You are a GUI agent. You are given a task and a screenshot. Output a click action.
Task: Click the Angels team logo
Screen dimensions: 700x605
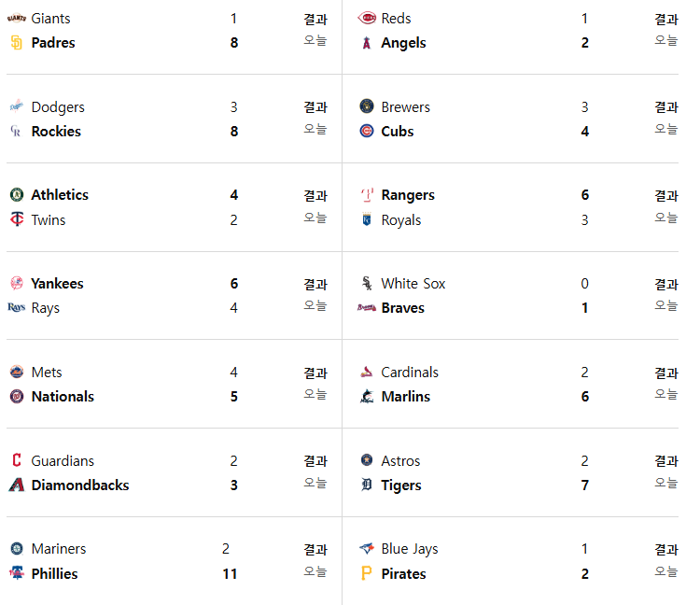[367, 43]
